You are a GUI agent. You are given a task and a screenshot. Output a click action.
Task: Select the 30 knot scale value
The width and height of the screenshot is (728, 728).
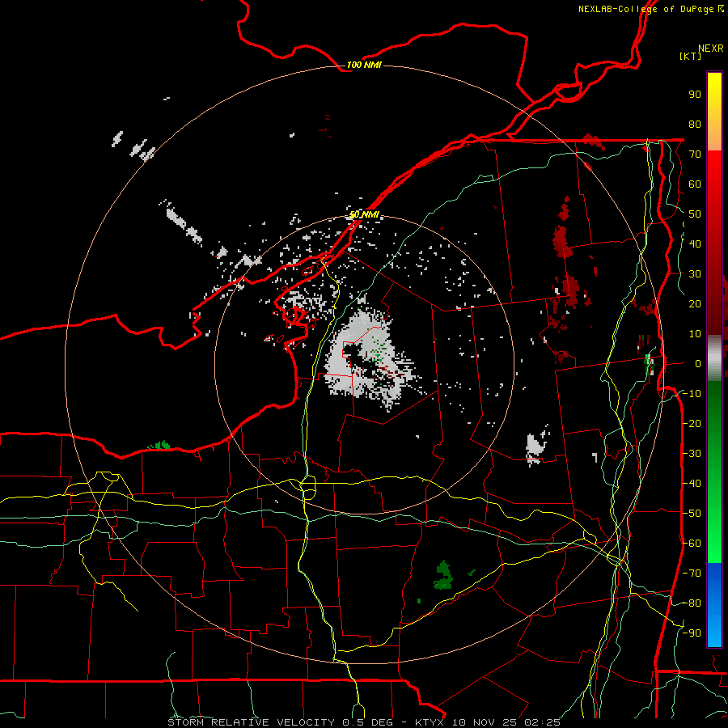coord(695,274)
